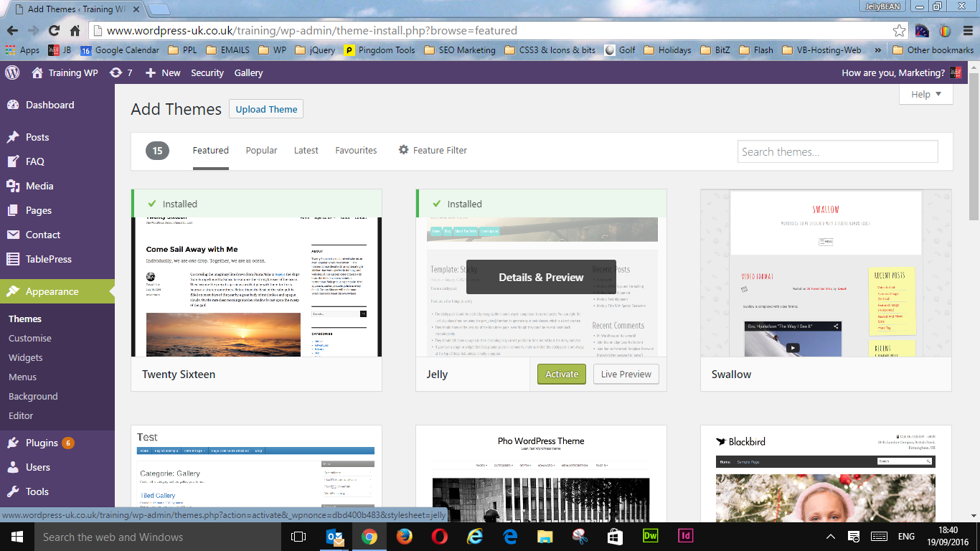Open the Golf bookmark
The image size is (980, 551).
click(621, 50)
